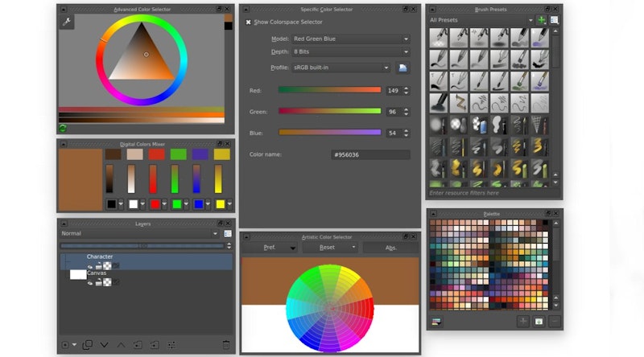Click the Color name hex input field
Screen dimensions: 644x357
click(x=370, y=154)
